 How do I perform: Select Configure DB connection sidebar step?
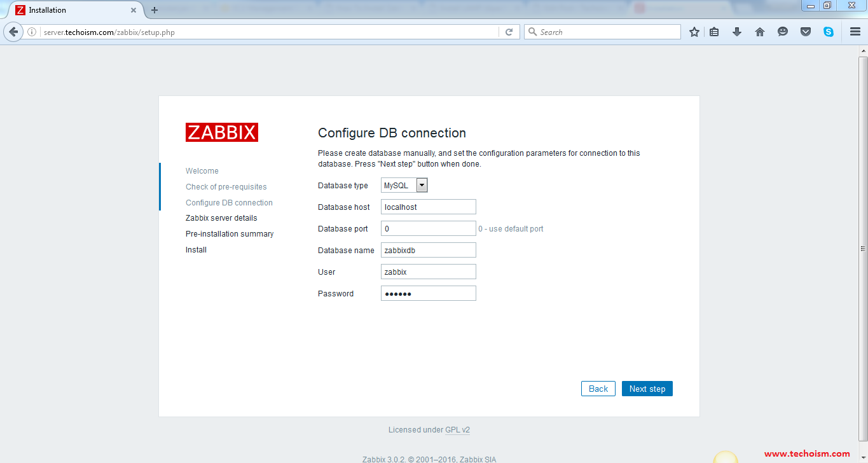(x=229, y=203)
